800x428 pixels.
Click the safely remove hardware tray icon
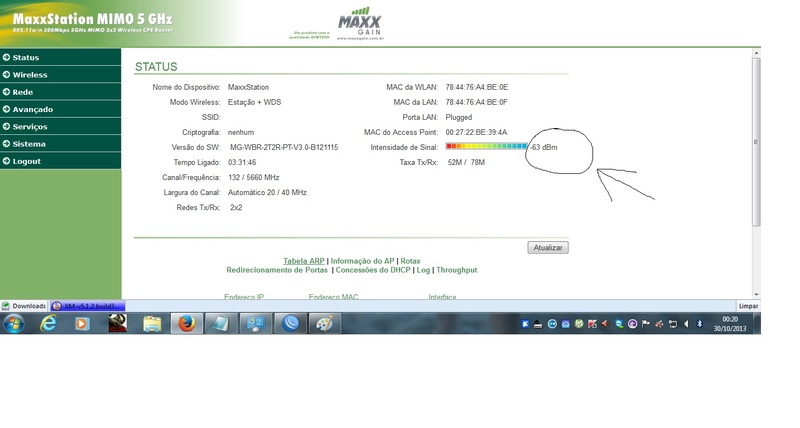(x=538, y=324)
